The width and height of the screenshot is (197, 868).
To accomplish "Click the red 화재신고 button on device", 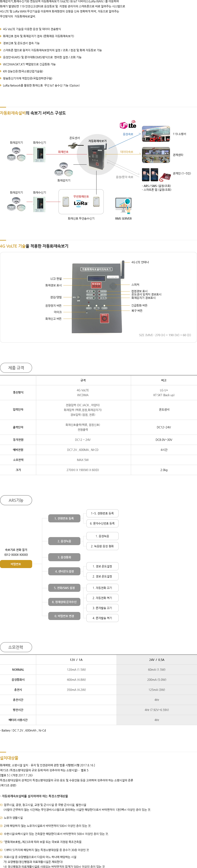I will tap(104, 318).
